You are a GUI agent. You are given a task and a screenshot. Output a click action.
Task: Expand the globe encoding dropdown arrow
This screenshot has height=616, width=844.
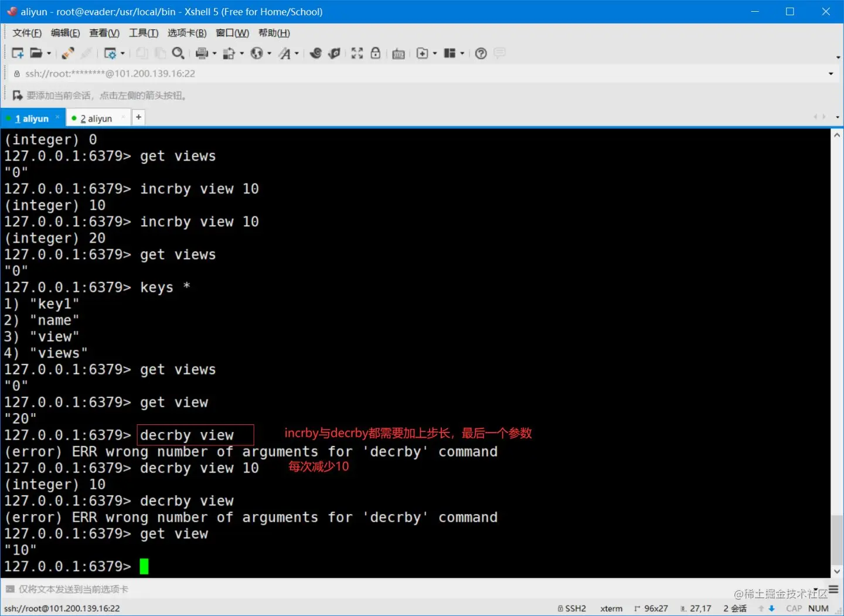(270, 53)
